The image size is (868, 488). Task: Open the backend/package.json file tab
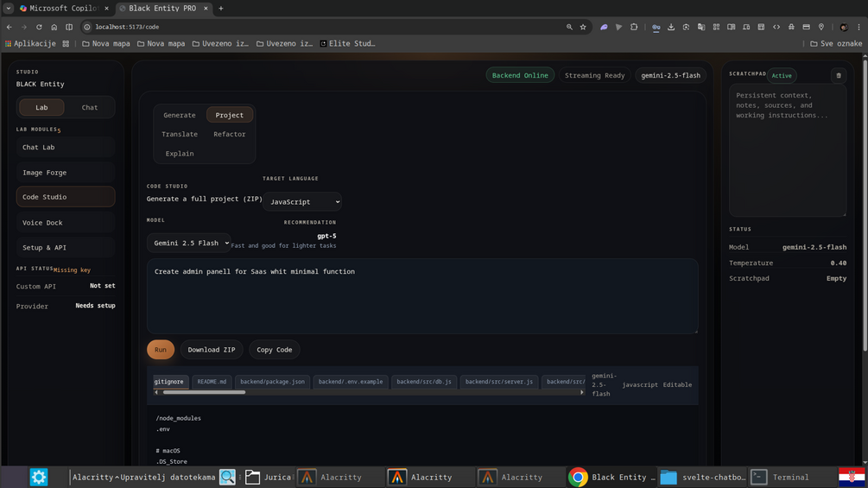point(272,382)
